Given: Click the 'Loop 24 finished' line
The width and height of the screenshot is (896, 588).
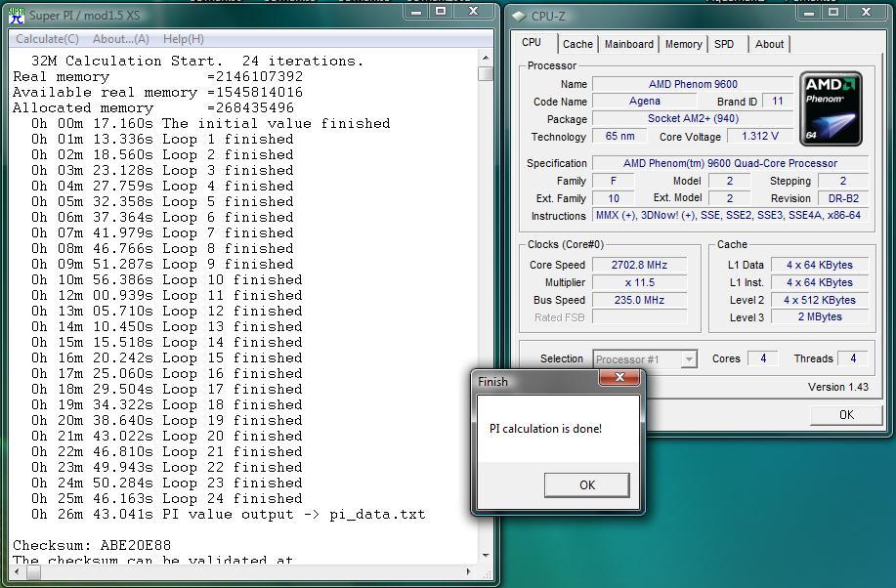Looking at the screenshot, I should tap(167, 498).
